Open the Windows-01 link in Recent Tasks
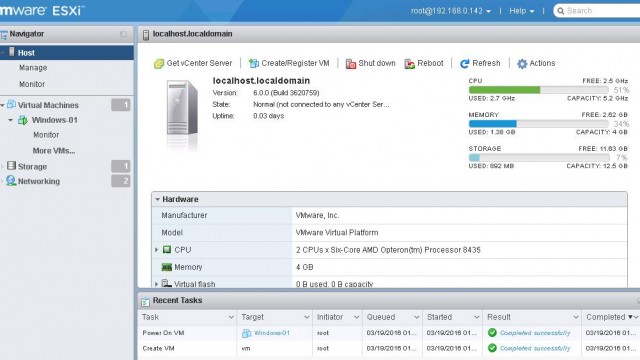 point(272,333)
